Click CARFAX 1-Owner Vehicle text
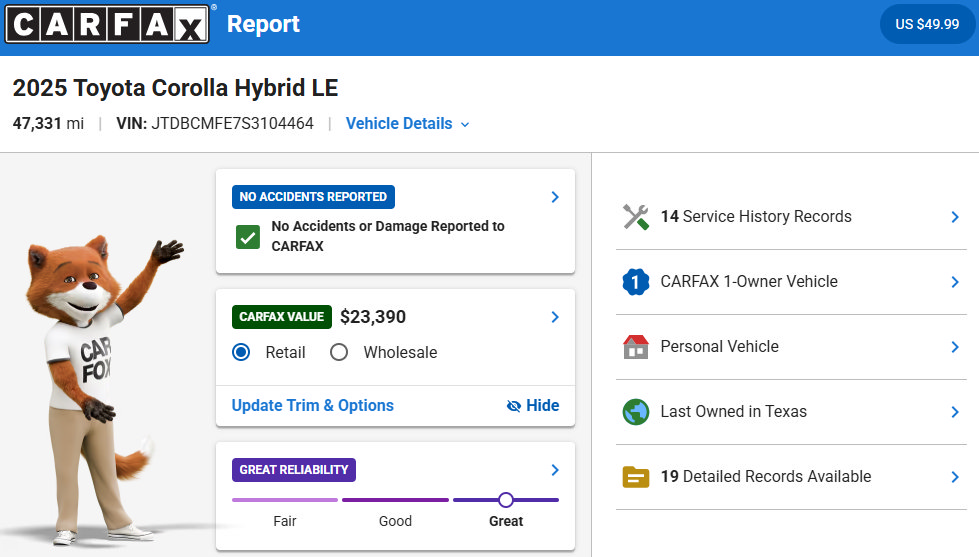 pyautogui.click(x=749, y=281)
